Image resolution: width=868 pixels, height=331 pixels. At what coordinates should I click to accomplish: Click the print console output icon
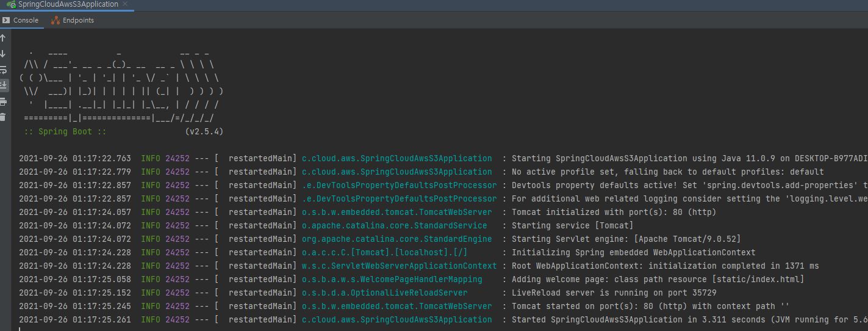coord(3,101)
